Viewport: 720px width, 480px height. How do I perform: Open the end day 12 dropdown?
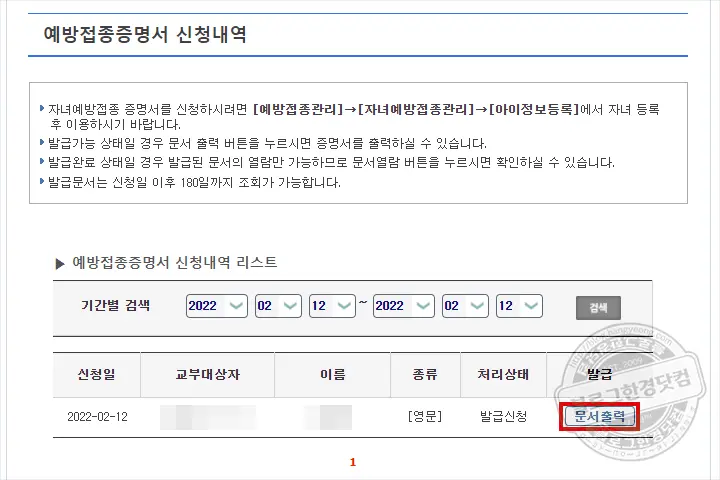[519, 306]
